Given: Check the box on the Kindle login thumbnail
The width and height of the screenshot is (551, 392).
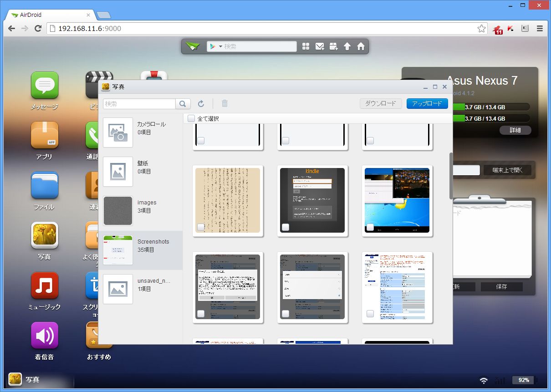Looking at the screenshot, I should [x=286, y=227].
